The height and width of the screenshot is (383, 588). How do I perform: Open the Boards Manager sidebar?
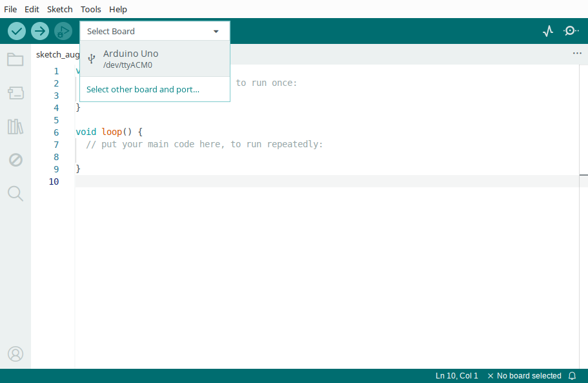(x=15, y=92)
